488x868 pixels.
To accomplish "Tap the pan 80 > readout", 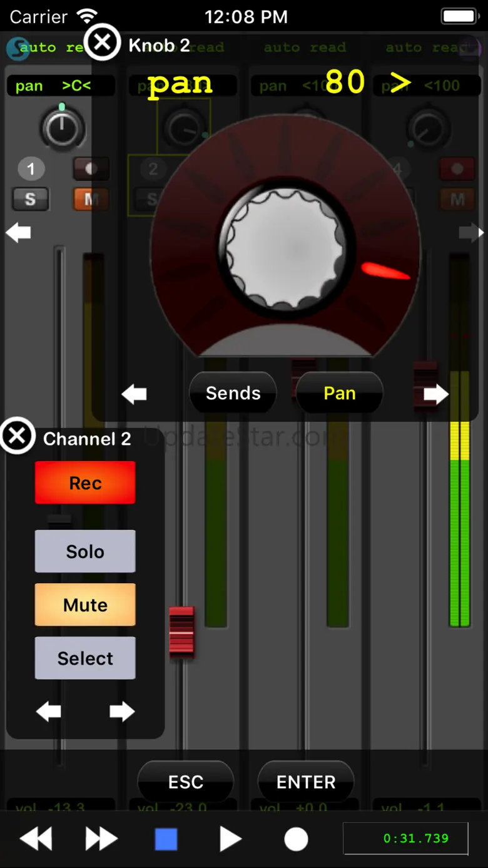I will point(280,83).
